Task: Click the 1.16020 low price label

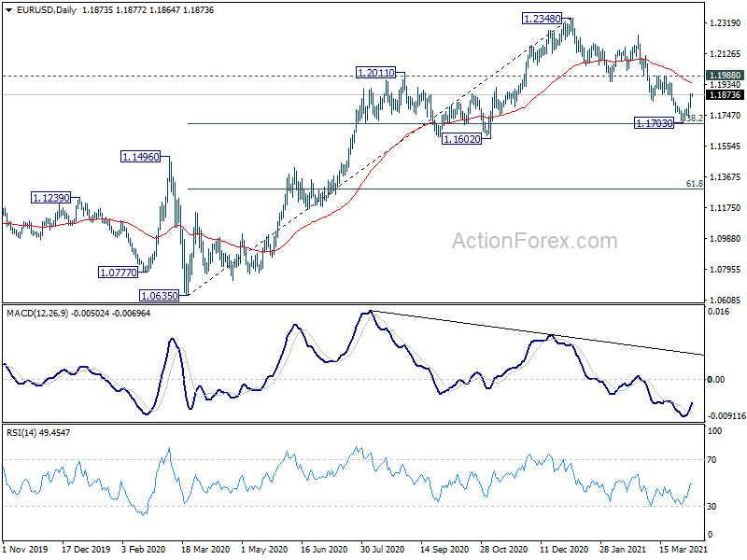Action: click(461, 139)
